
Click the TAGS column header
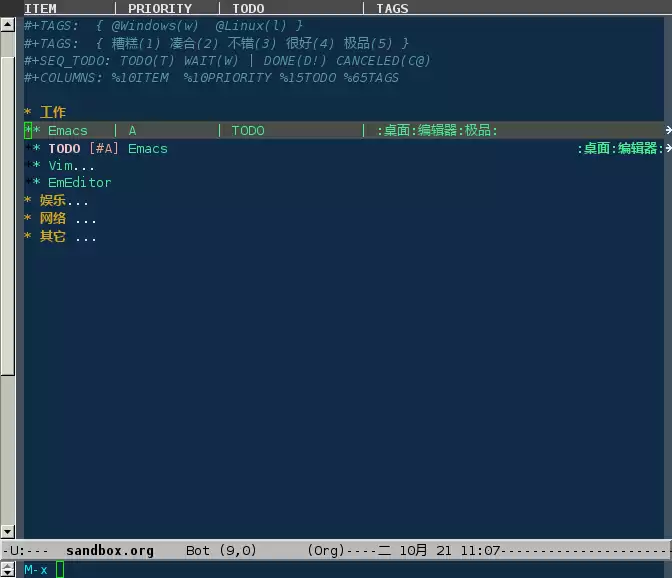click(x=392, y=8)
